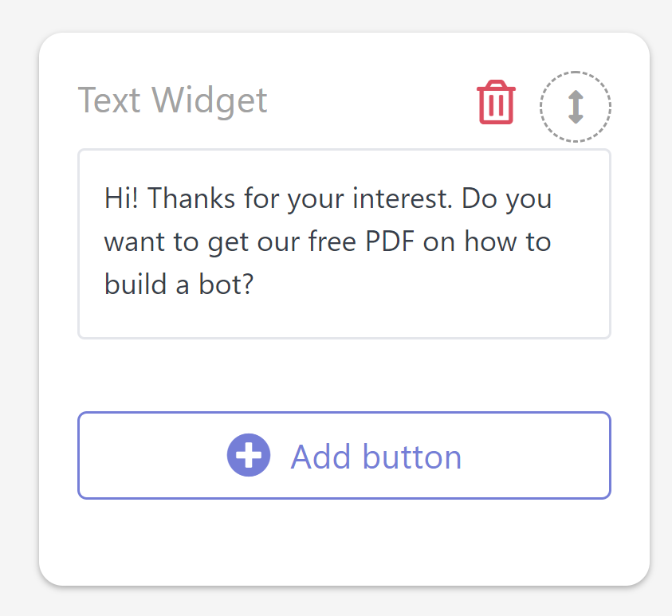The image size is (672, 616).
Task: Click the plus circle icon
Action: 249,455
